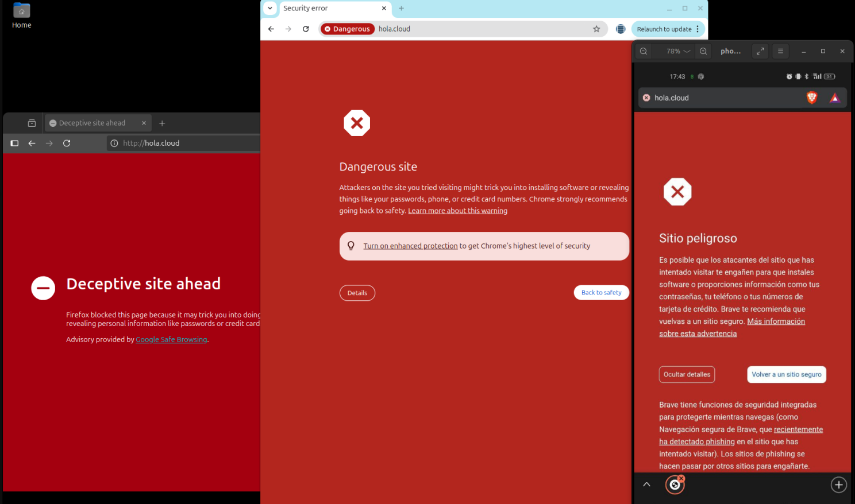Viewport: 855px width, 504px height.
Task: Click the phone URL bar hola.cloud
Action: (x=671, y=98)
